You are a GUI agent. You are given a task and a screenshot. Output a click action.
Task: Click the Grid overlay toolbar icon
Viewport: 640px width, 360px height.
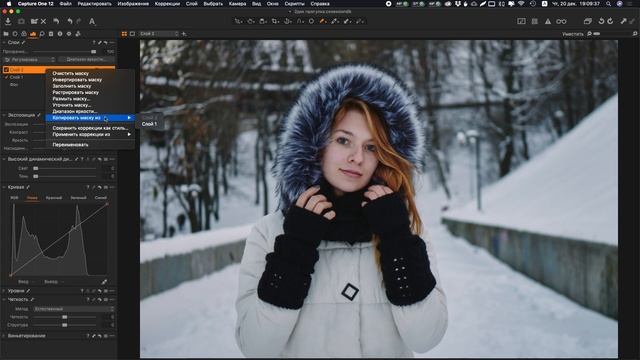535,21
